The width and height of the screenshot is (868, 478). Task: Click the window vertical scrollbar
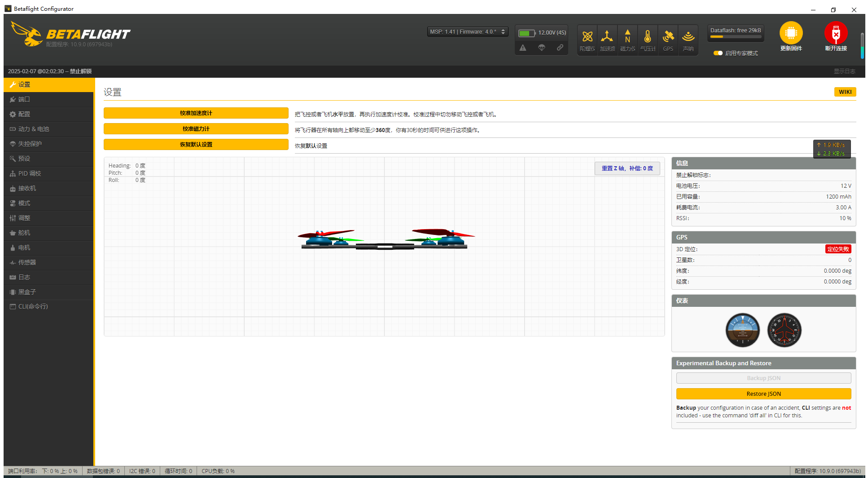click(x=862, y=46)
